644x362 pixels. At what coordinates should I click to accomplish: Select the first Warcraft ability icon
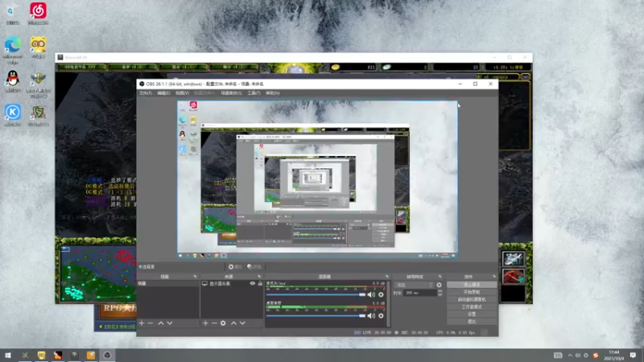(514, 258)
